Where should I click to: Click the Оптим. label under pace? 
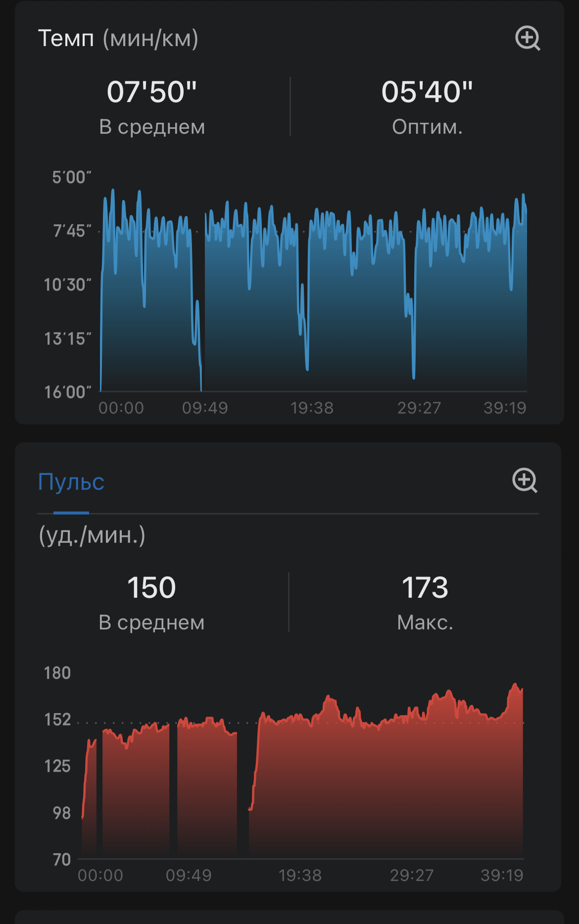[427, 127]
